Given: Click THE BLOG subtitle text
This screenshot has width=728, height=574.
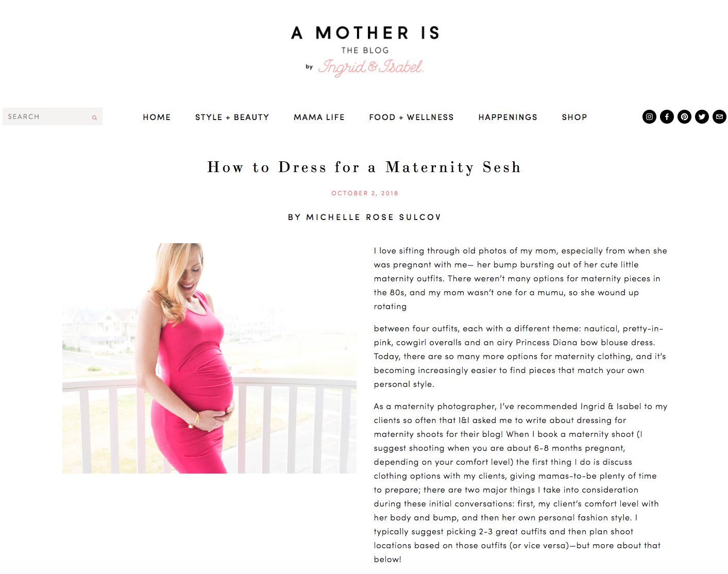Looking at the screenshot, I should [x=365, y=50].
